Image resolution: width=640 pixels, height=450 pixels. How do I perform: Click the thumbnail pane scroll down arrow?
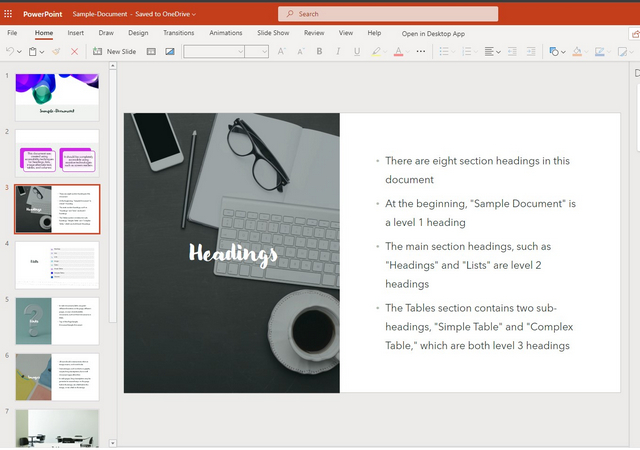point(113,443)
